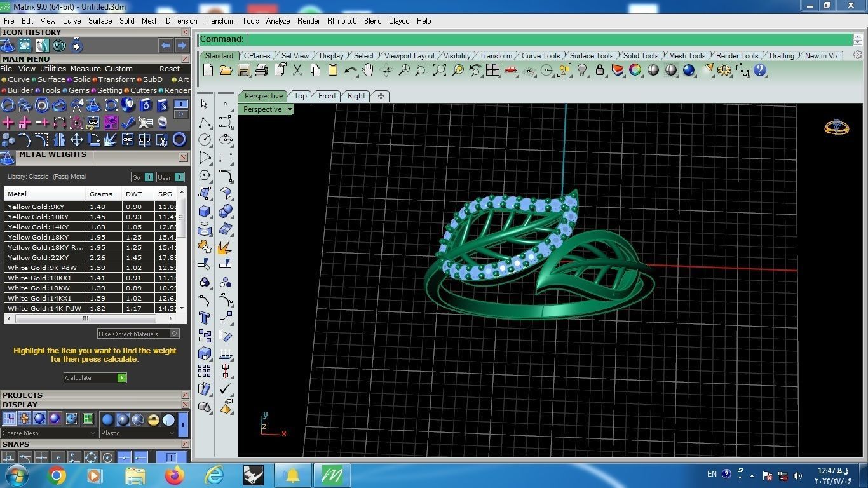This screenshot has width=868, height=488.
Task: Click the Open folder icon in Standard toolbar
Action: tap(226, 71)
